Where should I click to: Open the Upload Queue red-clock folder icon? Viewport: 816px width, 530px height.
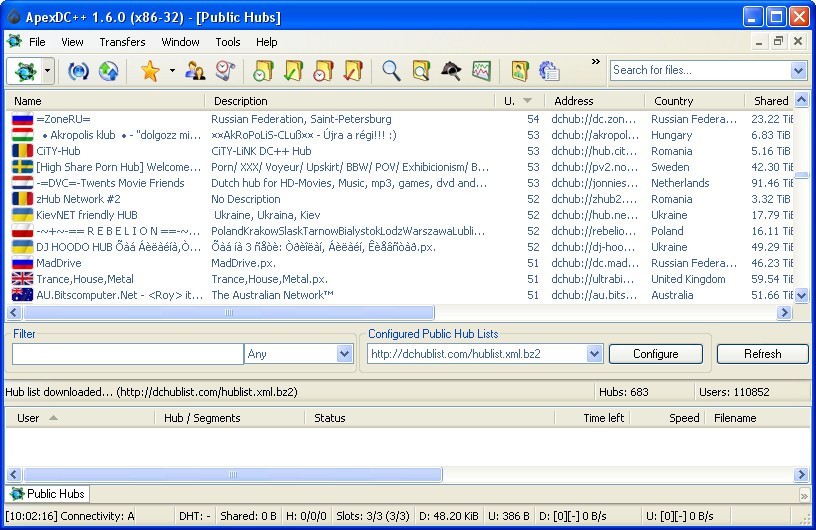tap(323, 71)
